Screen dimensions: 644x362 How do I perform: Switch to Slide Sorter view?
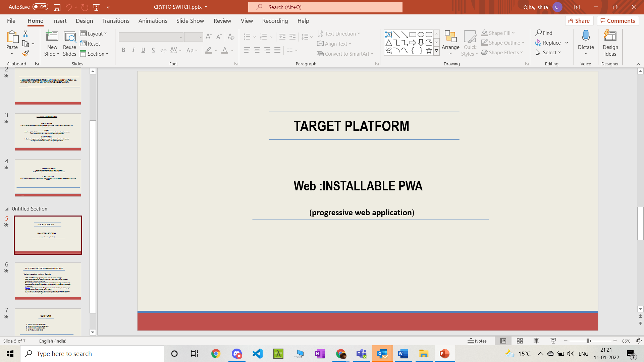[520, 341]
